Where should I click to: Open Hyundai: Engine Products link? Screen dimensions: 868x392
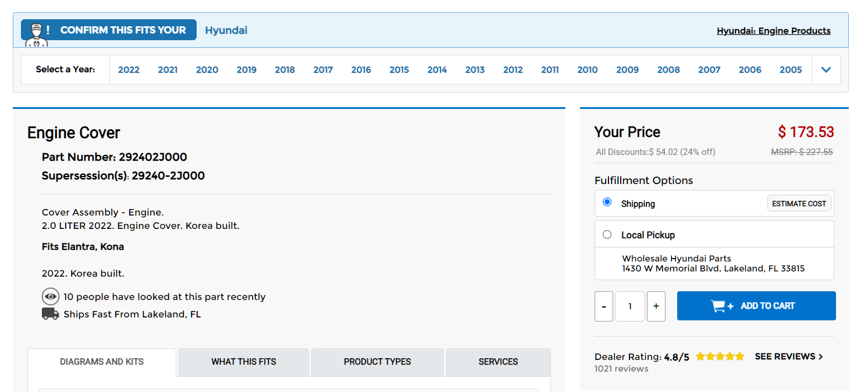click(774, 31)
